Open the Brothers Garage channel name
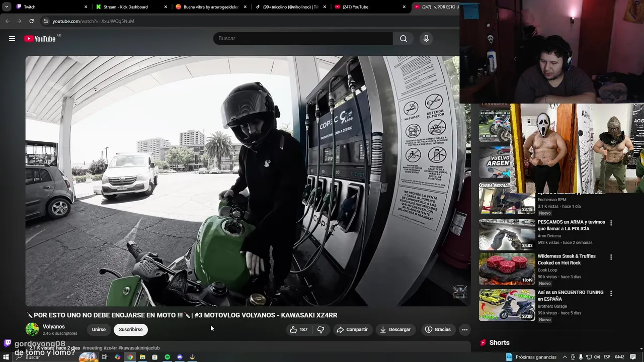 click(x=552, y=306)
